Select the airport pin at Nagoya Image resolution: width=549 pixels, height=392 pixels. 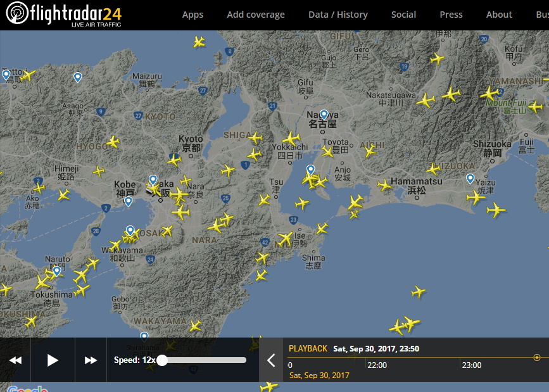(324, 115)
